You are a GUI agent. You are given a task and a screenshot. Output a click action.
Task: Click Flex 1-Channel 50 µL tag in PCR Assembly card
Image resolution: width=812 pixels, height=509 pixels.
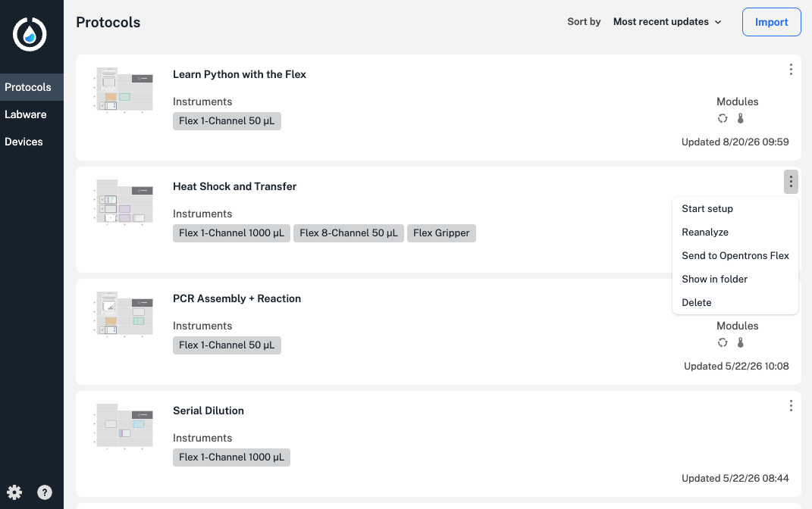click(227, 345)
